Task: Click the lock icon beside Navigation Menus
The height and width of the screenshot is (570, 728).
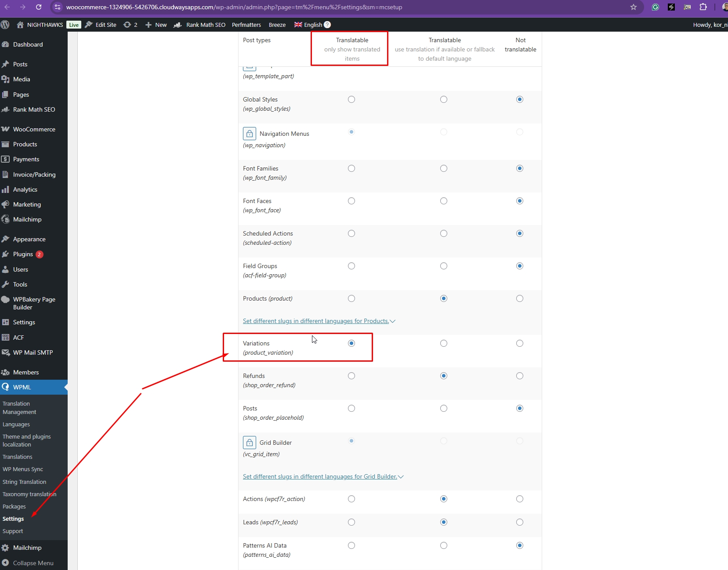Action: click(250, 134)
